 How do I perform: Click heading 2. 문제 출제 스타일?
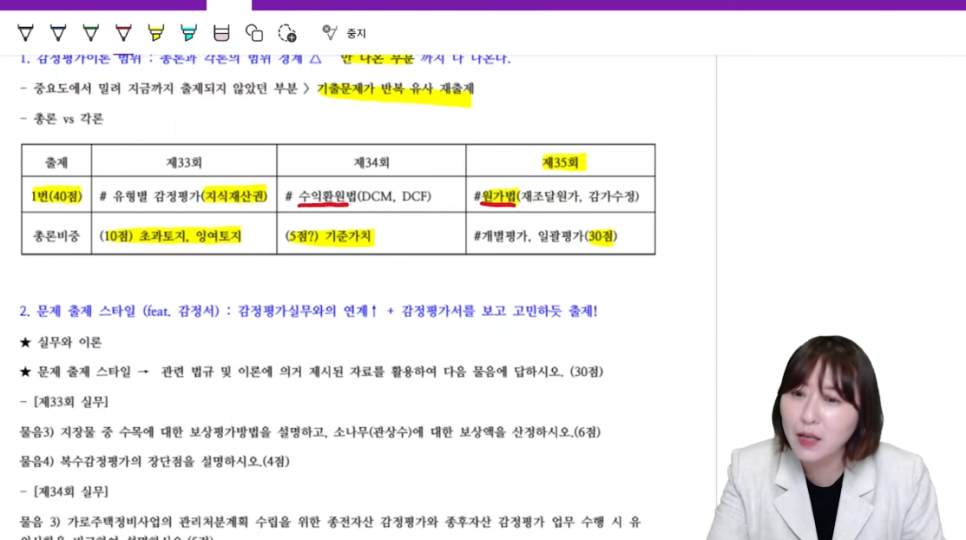(308, 311)
